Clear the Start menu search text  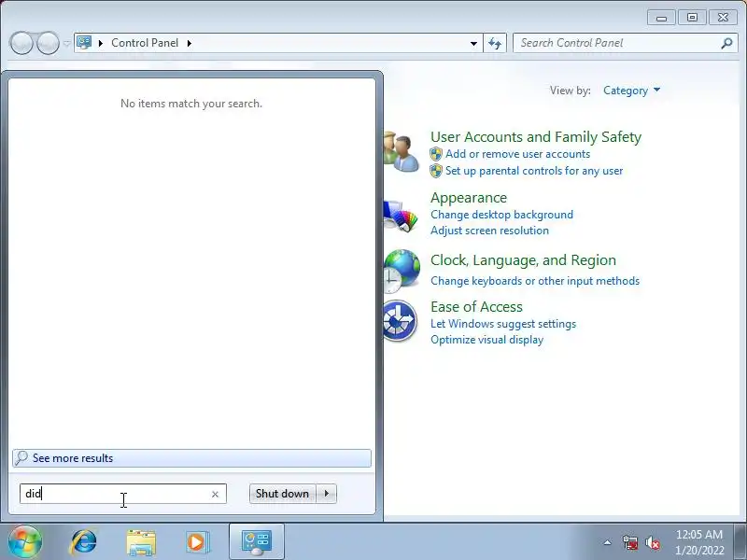[x=215, y=495]
